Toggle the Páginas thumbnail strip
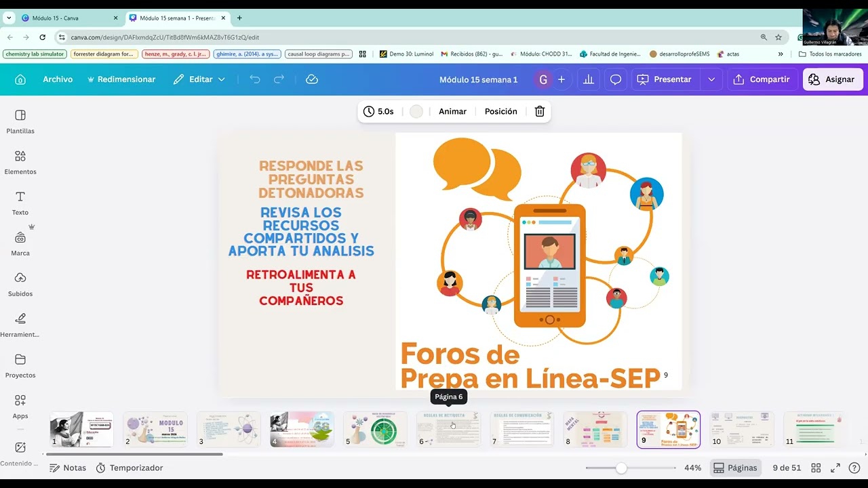This screenshot has height=488, width=868. click(735, 468)
